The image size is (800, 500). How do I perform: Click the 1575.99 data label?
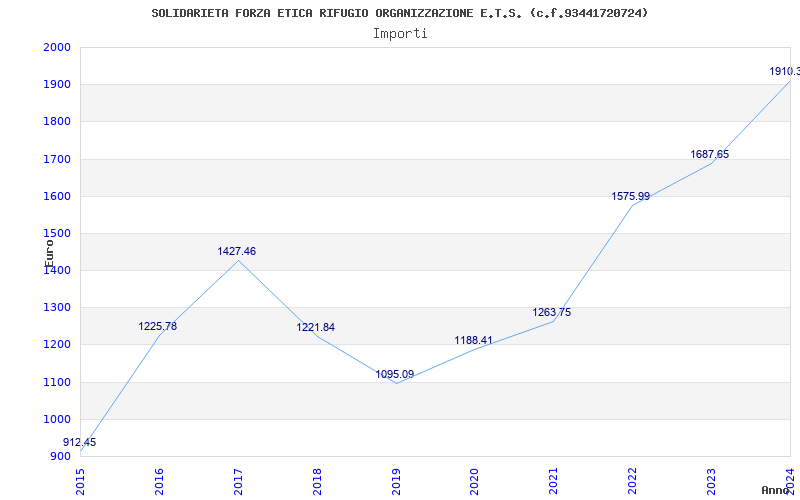click(631, 197)
